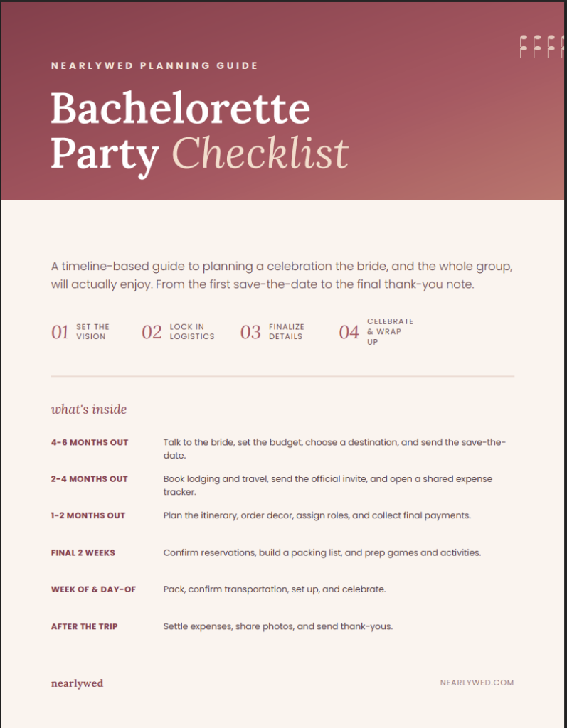
Task: Click the 01 Set the Vision step
Action: pyautogui.click(x=80, y=332)
